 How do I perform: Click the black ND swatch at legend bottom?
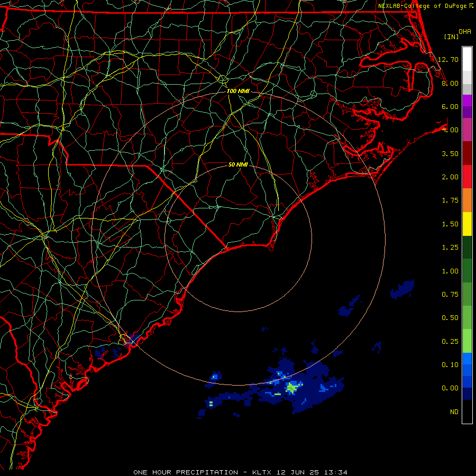[x=467, y=411]
